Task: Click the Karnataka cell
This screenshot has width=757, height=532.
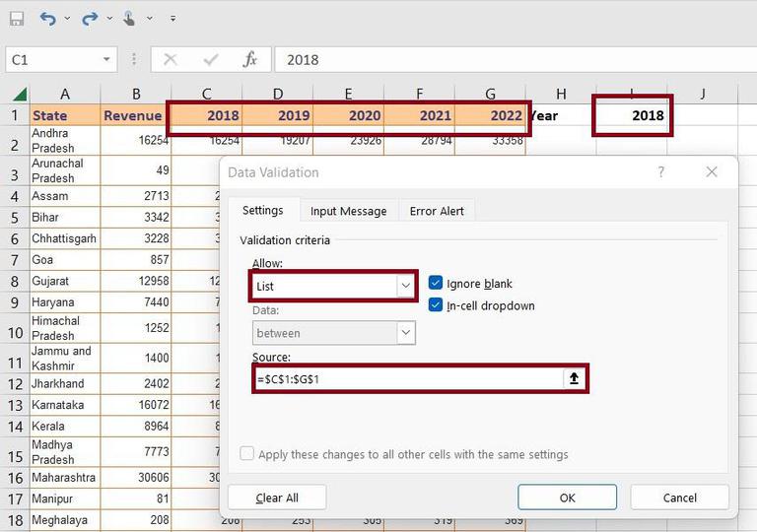Action: pyautogui.click(x=65, y=405)
